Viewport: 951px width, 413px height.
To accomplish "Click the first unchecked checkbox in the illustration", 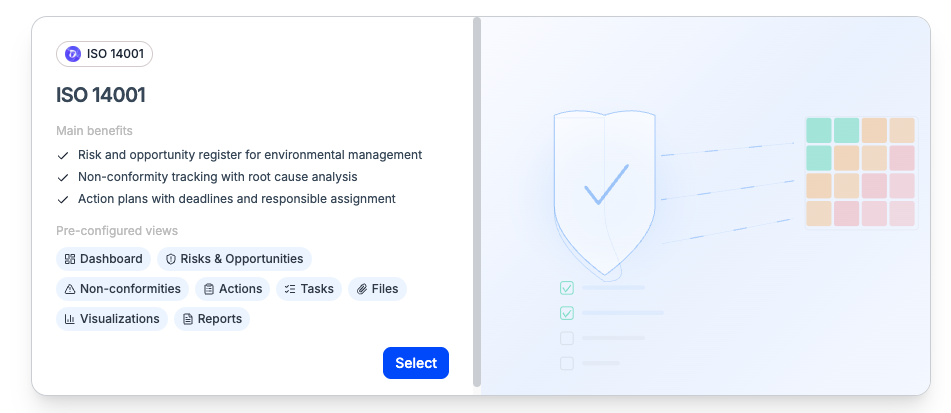I will (566, 338).
